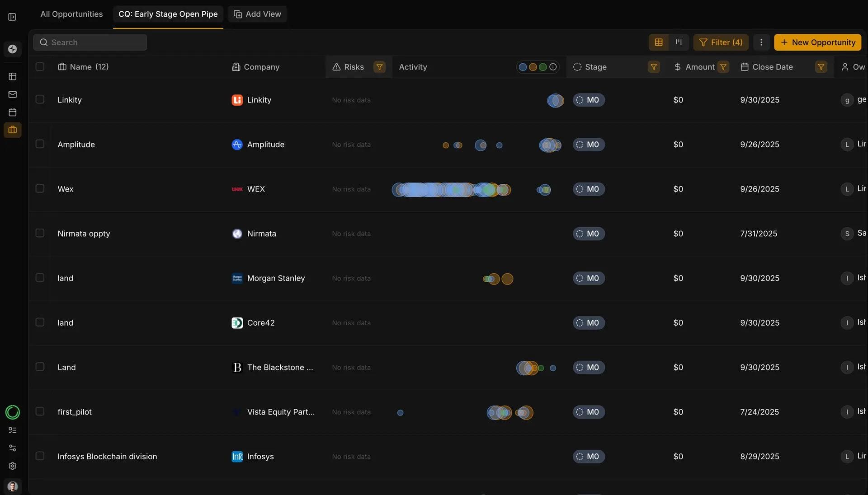Open the Stage column filter
Screen dimensions: 868x495
pyautogui.click(x=653, y=67)
